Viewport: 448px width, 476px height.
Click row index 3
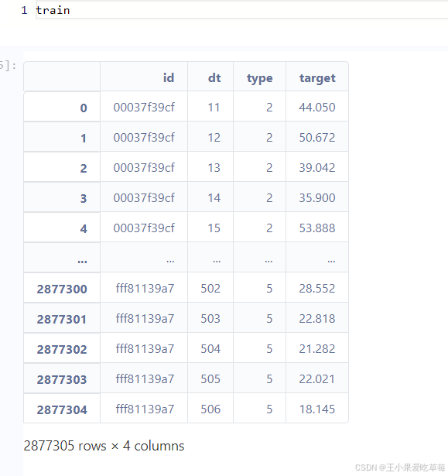click(84, 199)
